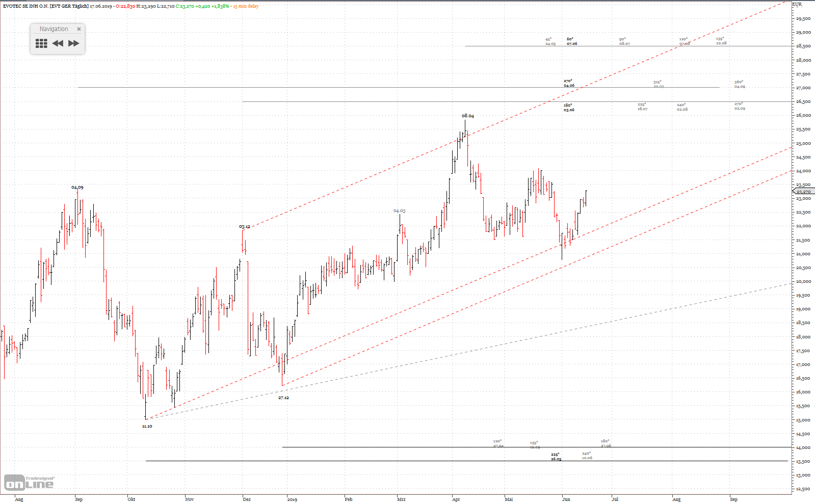Click the 03.12 high date label
The image size is (815, 504).
pyautogui.click(x=245, y=226)
